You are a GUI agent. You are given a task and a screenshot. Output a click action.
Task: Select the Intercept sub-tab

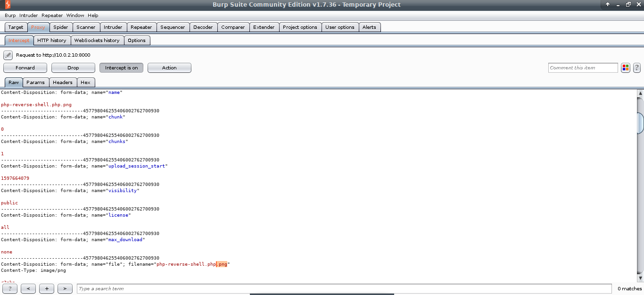19,41
